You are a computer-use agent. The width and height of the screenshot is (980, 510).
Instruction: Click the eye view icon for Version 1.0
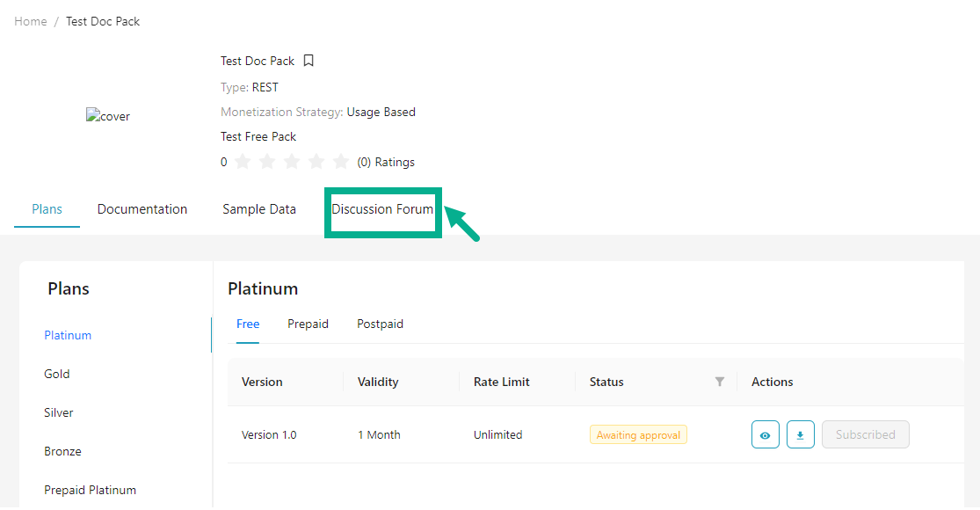pyautogui.click(x=765, y=434)
